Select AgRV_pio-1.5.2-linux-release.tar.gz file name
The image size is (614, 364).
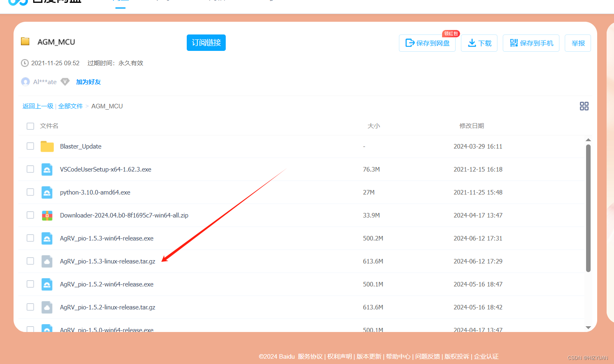point(108,307)
